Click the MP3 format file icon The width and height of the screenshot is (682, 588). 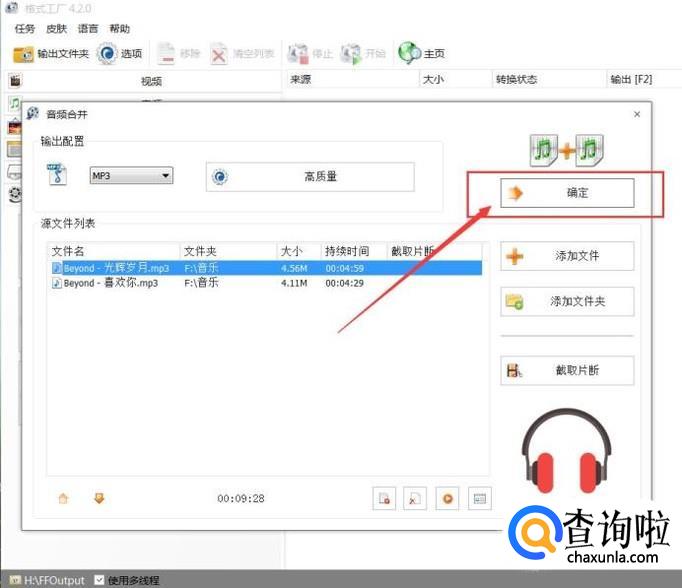point(57,174)
